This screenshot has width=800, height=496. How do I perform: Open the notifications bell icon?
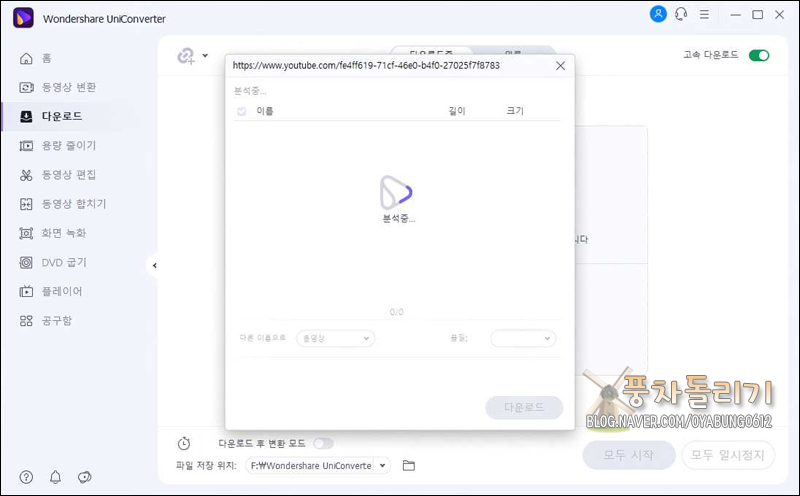pyautogui.click(x=55, y=477)
